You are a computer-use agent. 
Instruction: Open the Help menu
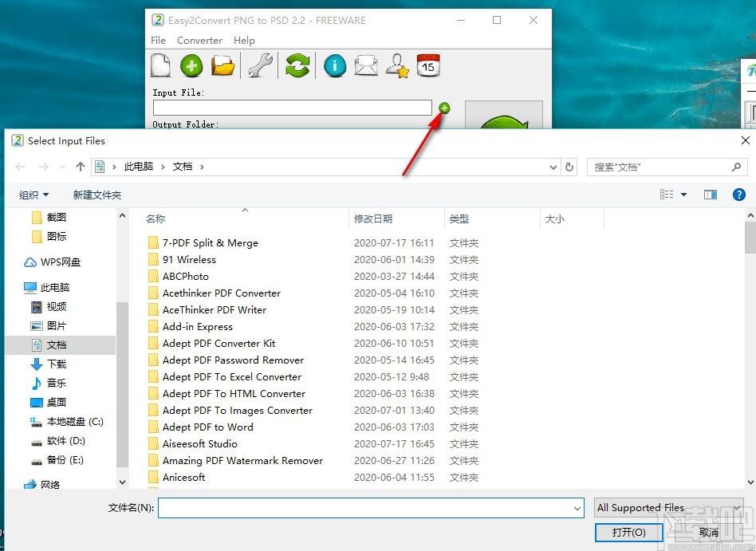244,41
